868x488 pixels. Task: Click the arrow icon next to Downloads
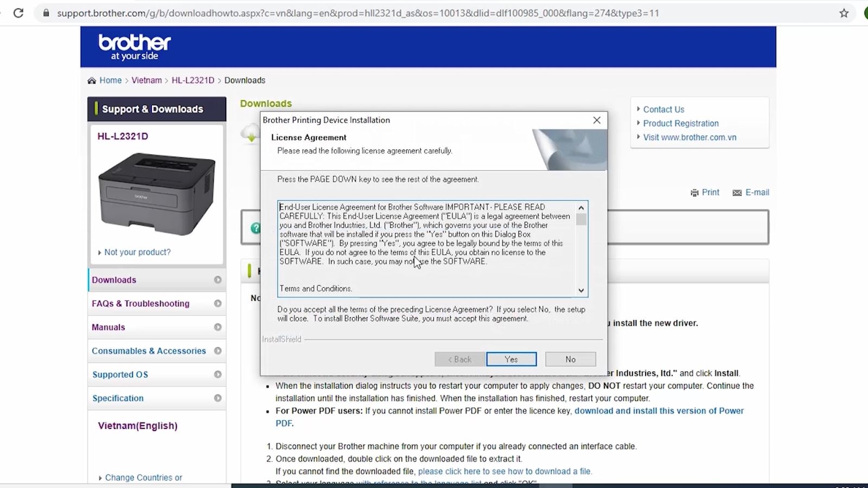pyautogui.click(x=218, y=280)
